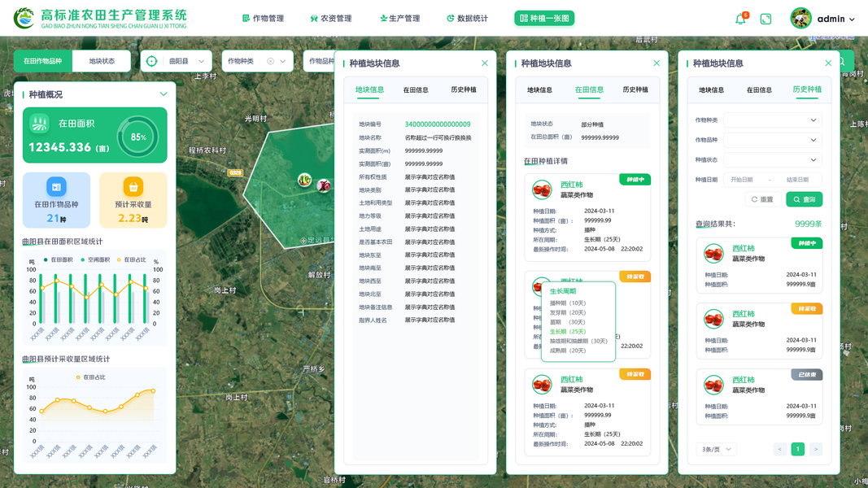Click the highlighted 生长期（25天）in the popup
This screenshot has height=488, width=868.
point(567,332)
